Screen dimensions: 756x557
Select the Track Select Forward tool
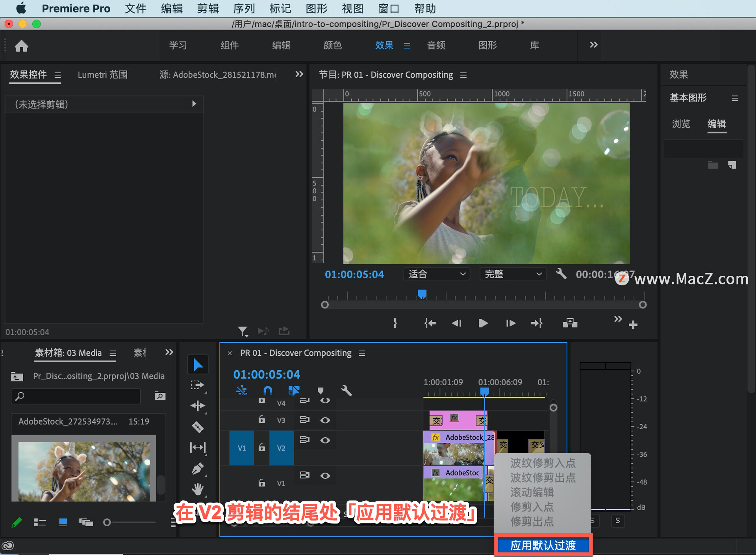click(x=198, y=385)
